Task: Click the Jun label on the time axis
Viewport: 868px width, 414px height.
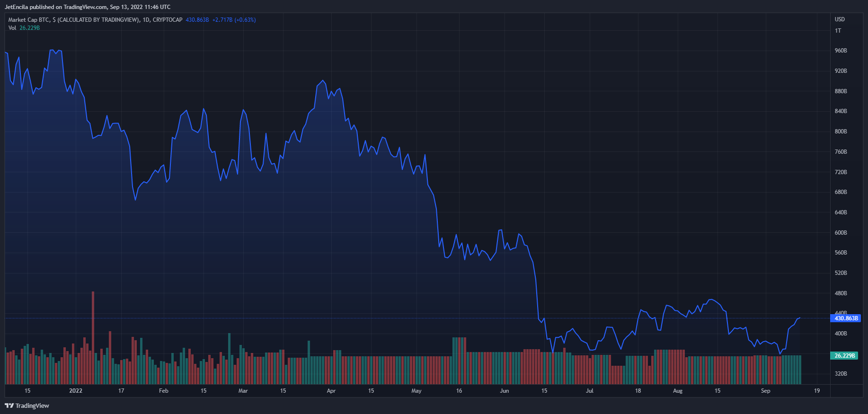Action: (x=505, y=391)
